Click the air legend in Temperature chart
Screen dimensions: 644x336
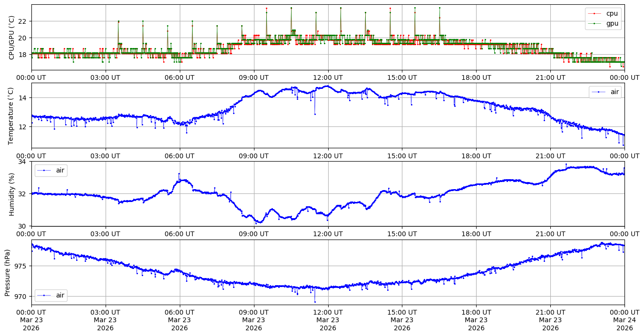click(x=615, y=92)
